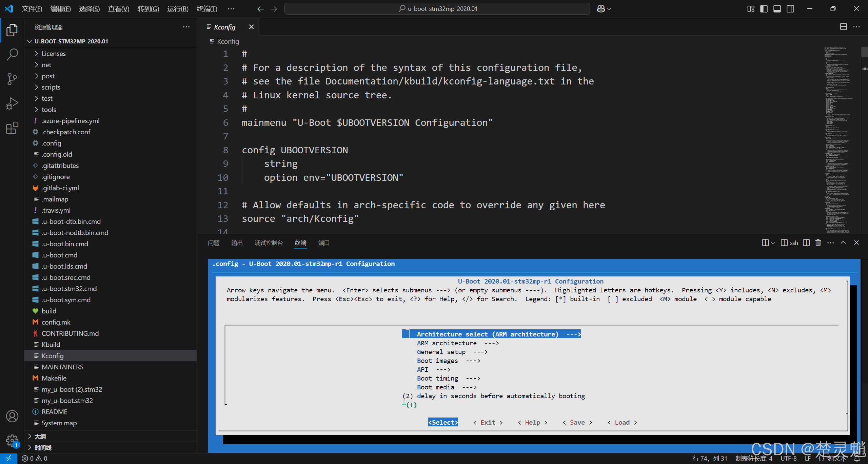The height and width of the screenshot is (464, 868).
Task: Open the Manage gear settings icon
Action: coord(12,441)
